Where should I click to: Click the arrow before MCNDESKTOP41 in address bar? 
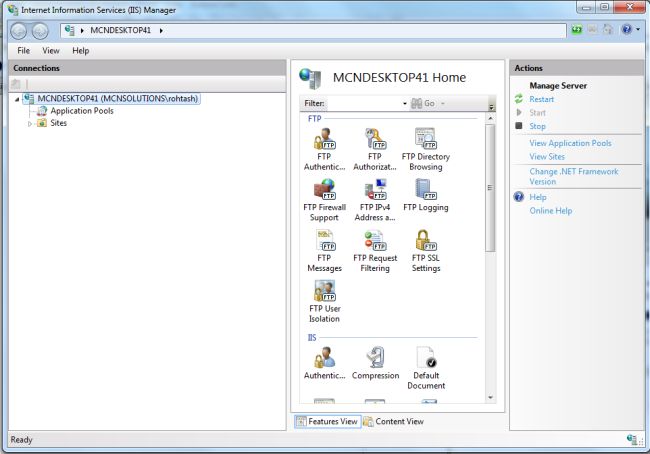82,30
